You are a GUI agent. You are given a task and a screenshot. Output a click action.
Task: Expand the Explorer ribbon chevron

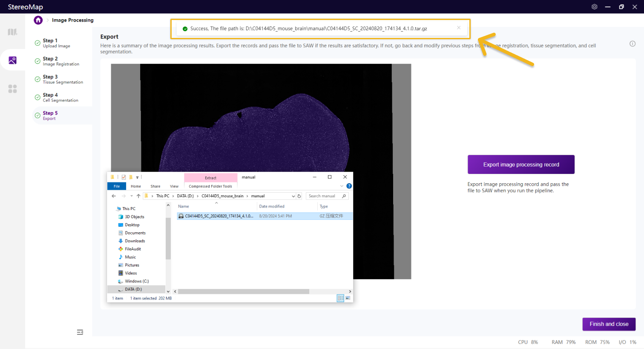(342, 186)
